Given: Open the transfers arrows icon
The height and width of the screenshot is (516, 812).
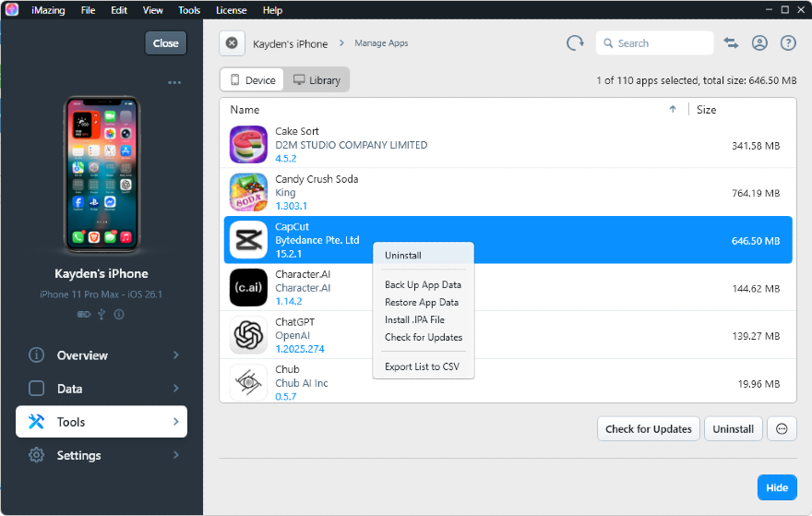Looking at the screenshot, I should click(731, 43).
